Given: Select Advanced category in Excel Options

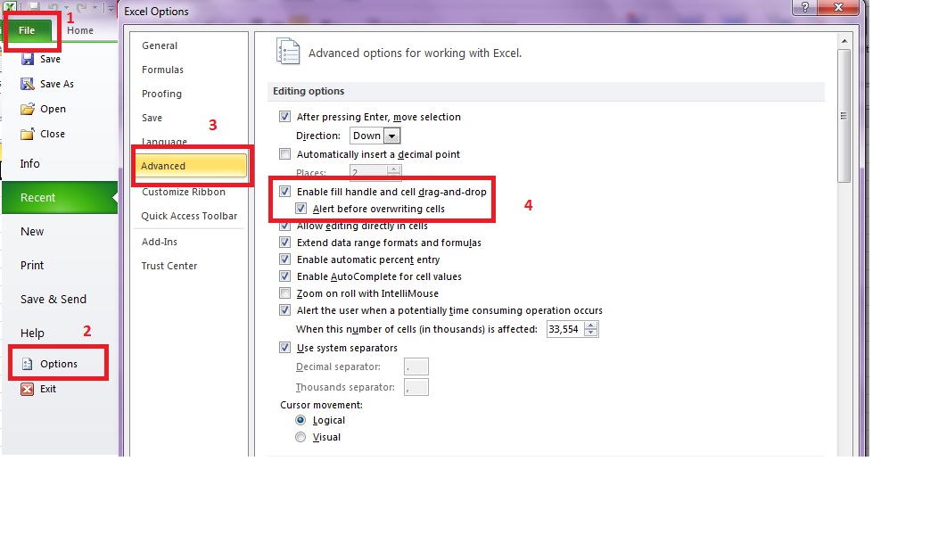Looking at the screenshot, I should (191, 166).
